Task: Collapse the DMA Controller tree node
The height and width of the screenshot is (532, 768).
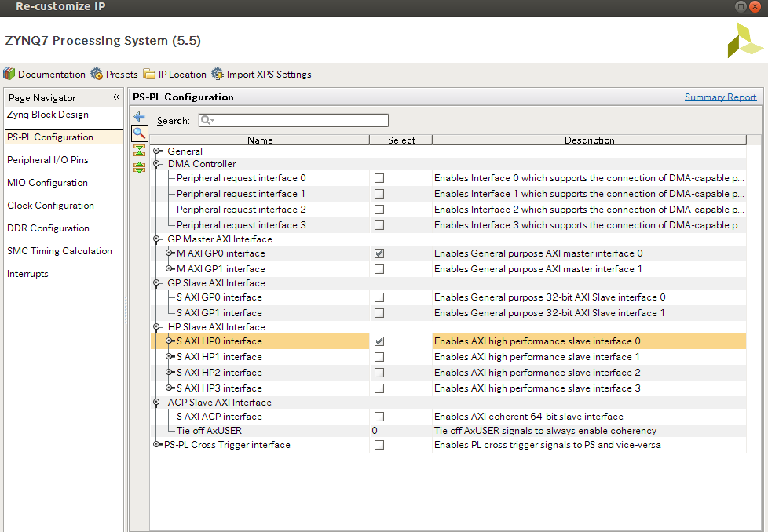Action: pos(157,164)
